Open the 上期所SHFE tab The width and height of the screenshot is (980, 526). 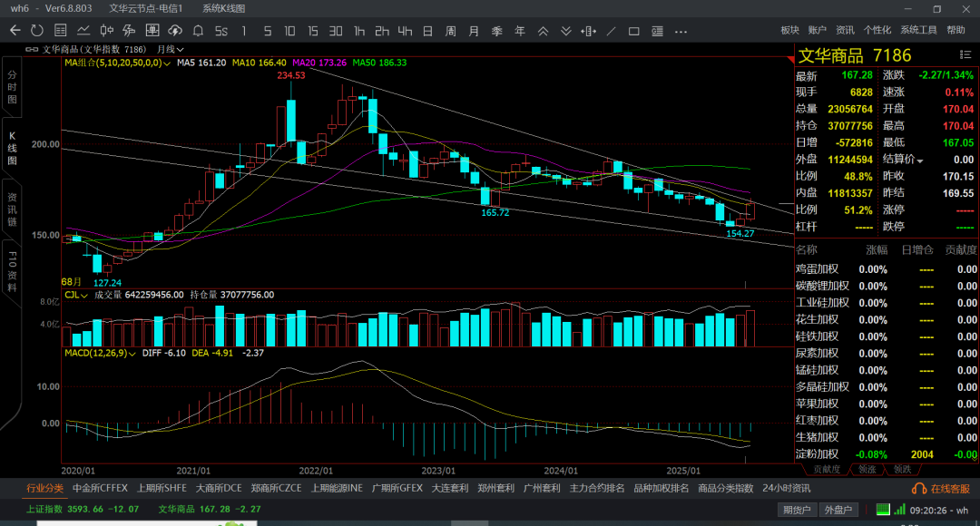pos(162,489)
